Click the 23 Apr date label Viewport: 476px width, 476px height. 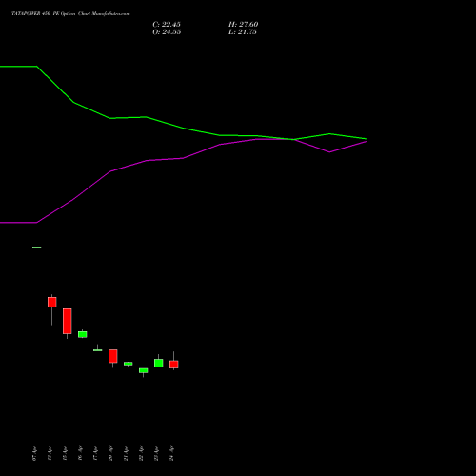[x=156, y=453]
